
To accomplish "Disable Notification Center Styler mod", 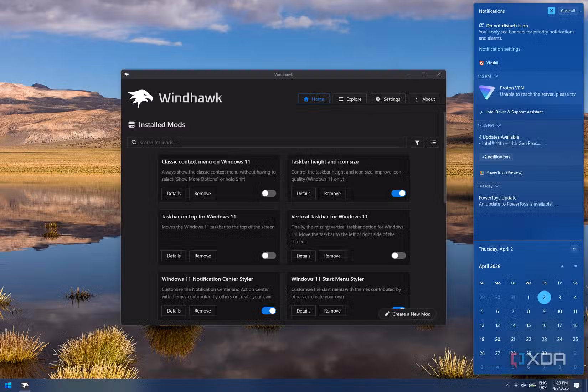I will point(269,311).
